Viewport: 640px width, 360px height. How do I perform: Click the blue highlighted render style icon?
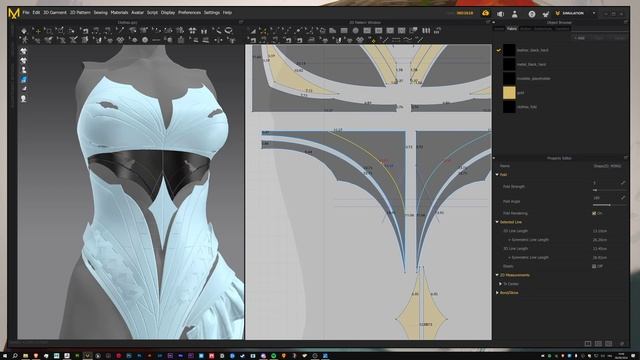point(24,80)
